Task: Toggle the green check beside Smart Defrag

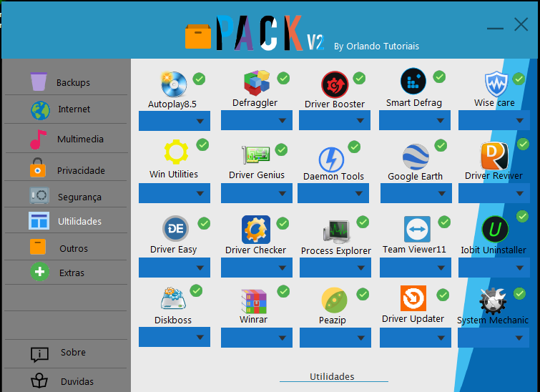Action: tap(439, 77)
